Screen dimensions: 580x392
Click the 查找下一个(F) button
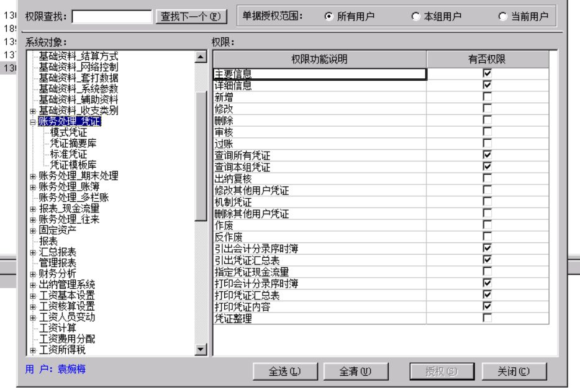click(191, 16)
